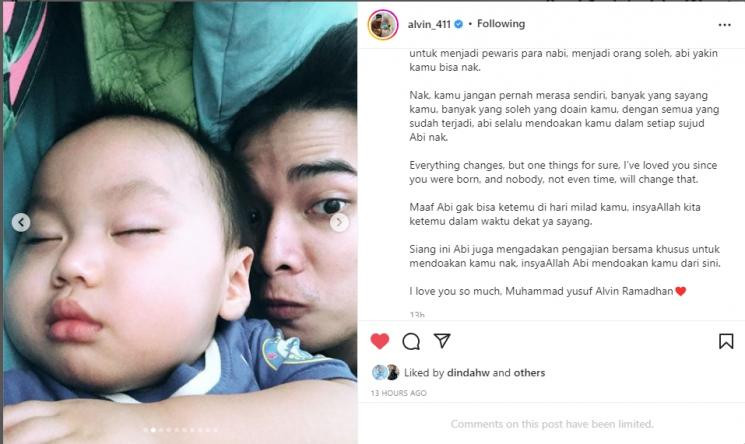Click the 13h caption timestamp
Image resolution: width=745 pixels, height=444 pixels.
pyautogui.click(x=417, y=315)
